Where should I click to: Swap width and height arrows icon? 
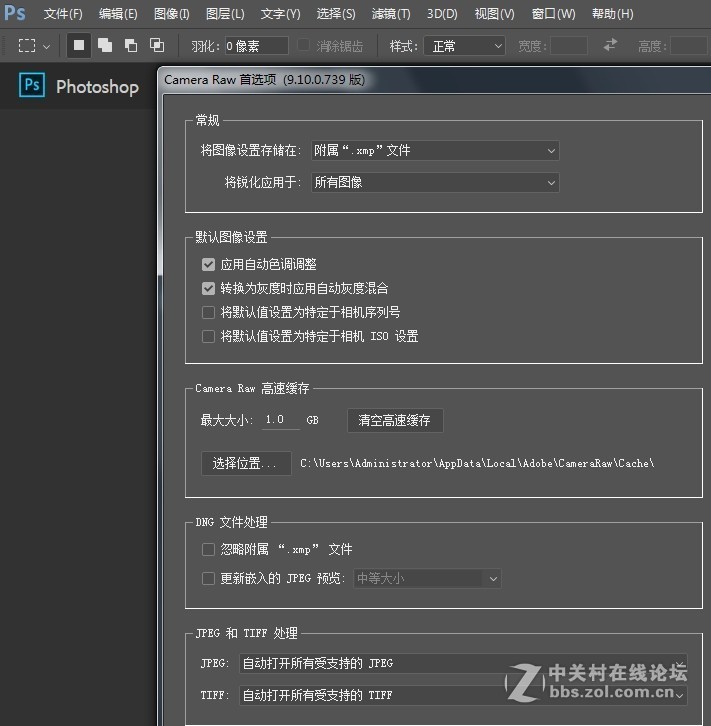pyautogui.click(x=611, y=45)
